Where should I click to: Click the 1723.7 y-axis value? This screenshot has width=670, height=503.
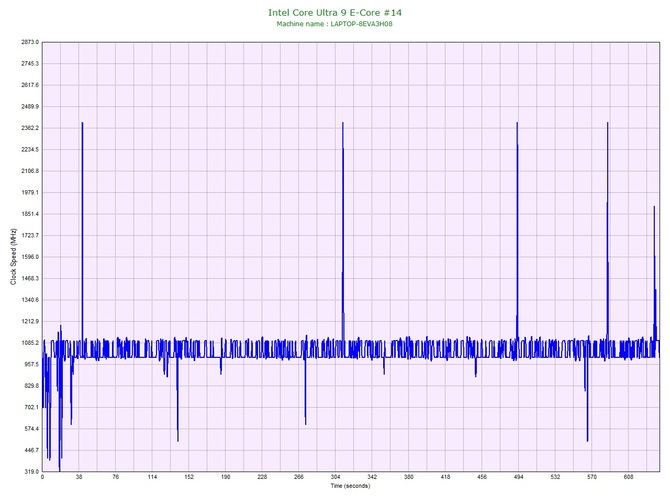30,235
